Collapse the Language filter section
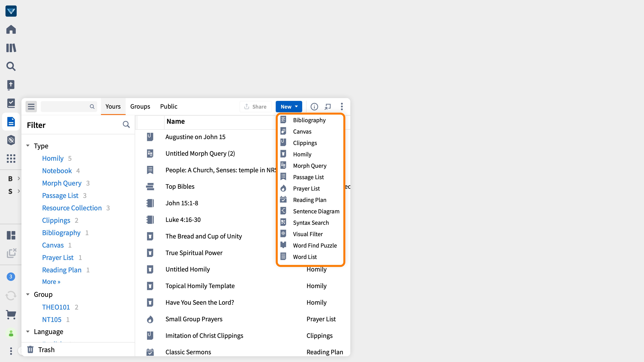 pyautogui.click(x=28, y=331)
